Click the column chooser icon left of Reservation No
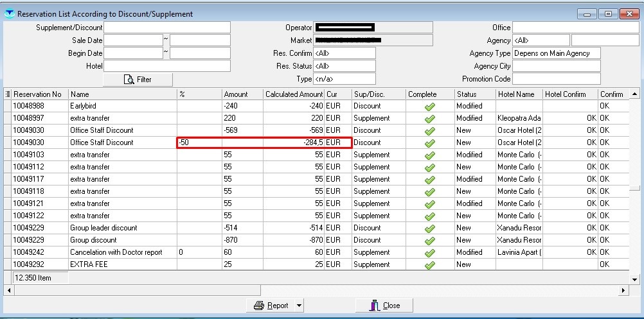The image size is (644, 319). (x=8, y=94)
